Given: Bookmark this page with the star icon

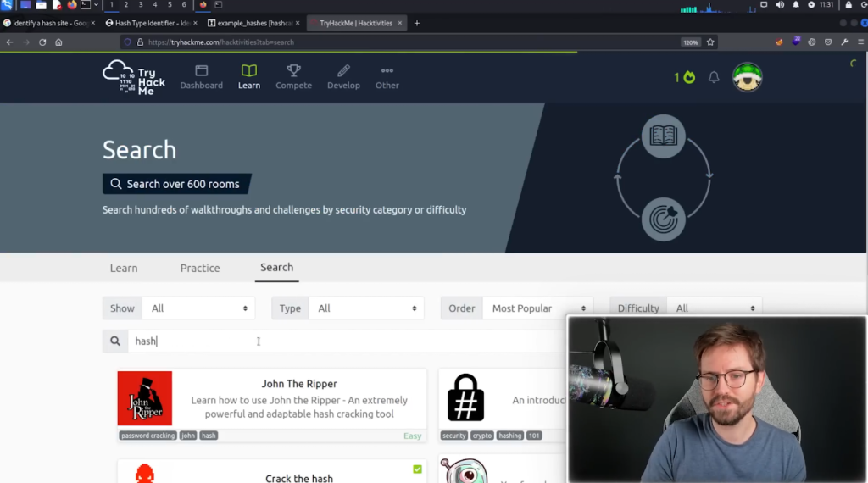Looking at the screenshot, I should tap(710, 42).
